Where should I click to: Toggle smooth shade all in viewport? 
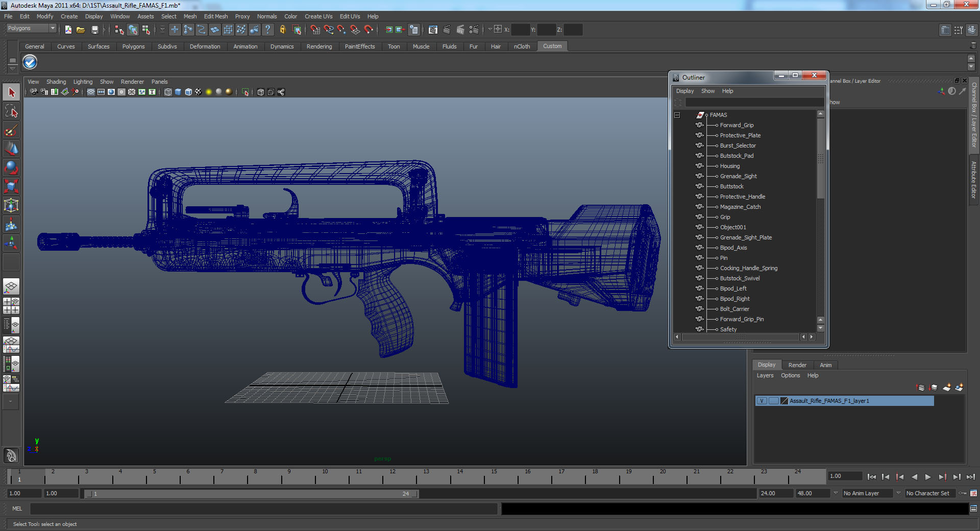click(178, 92)
